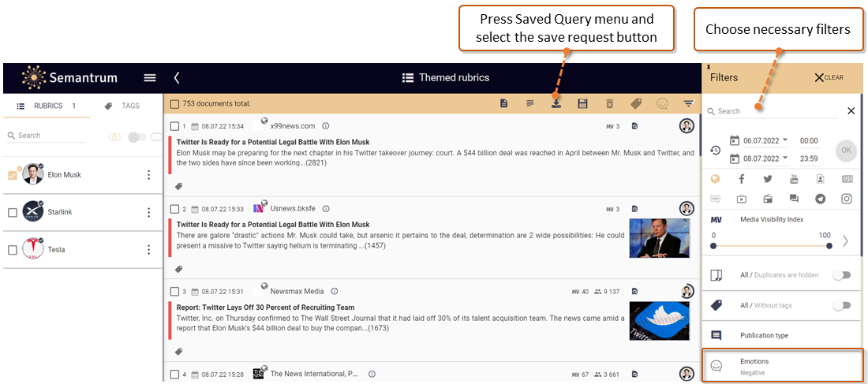Screen dimensions: 868x384
Task: Select the web globe source filter
Action: (x=715, y=179)
